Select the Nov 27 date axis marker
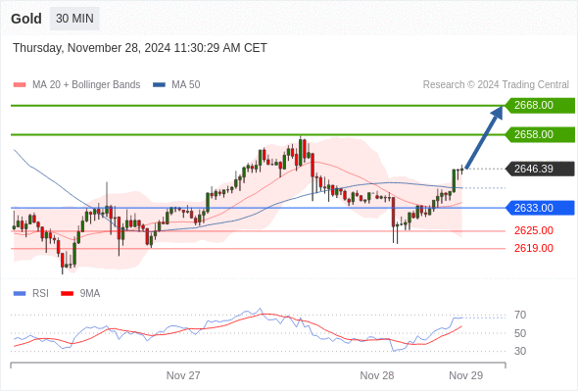Screen dimensions: 578x392 (183, 375)
